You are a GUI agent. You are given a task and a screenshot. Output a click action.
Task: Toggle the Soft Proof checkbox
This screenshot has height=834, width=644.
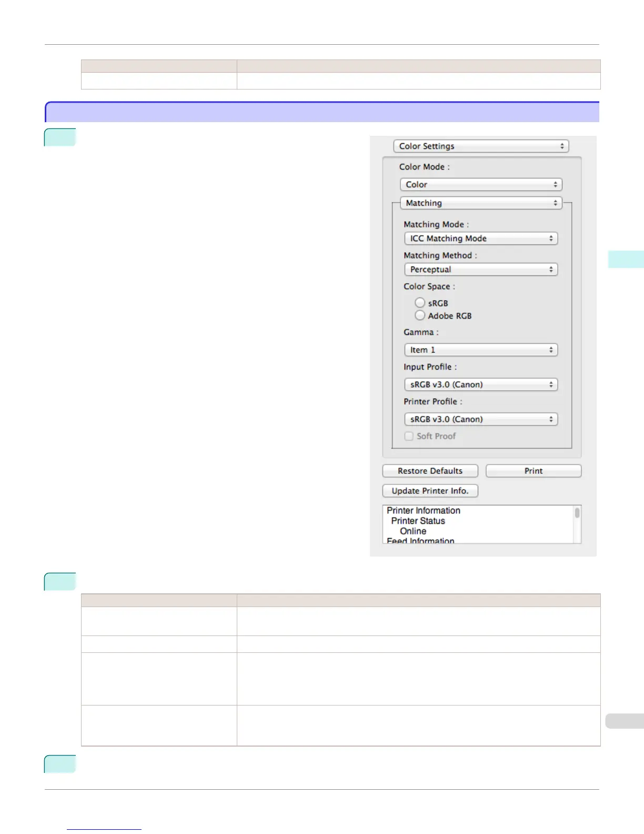(x=409, y=436)
